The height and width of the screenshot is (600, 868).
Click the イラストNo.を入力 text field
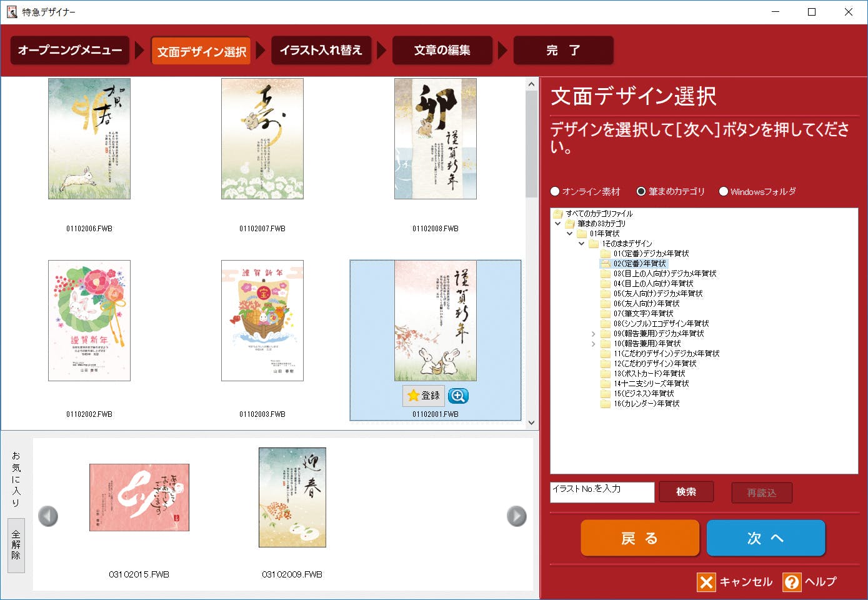[x=601, y=492]
